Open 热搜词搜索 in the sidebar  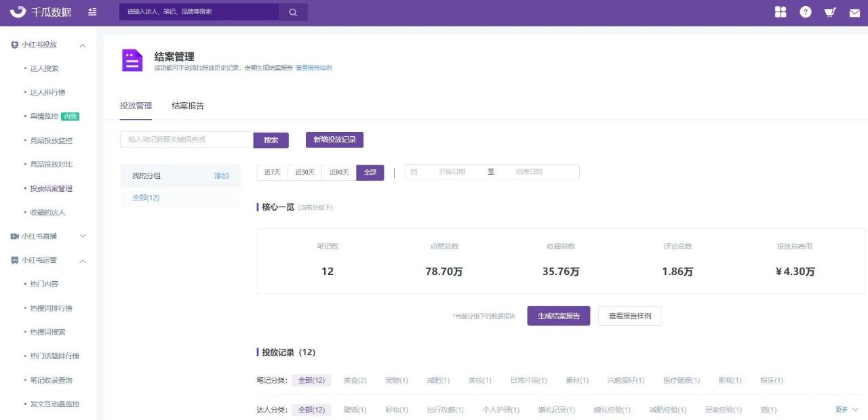(x=47, y=332)
